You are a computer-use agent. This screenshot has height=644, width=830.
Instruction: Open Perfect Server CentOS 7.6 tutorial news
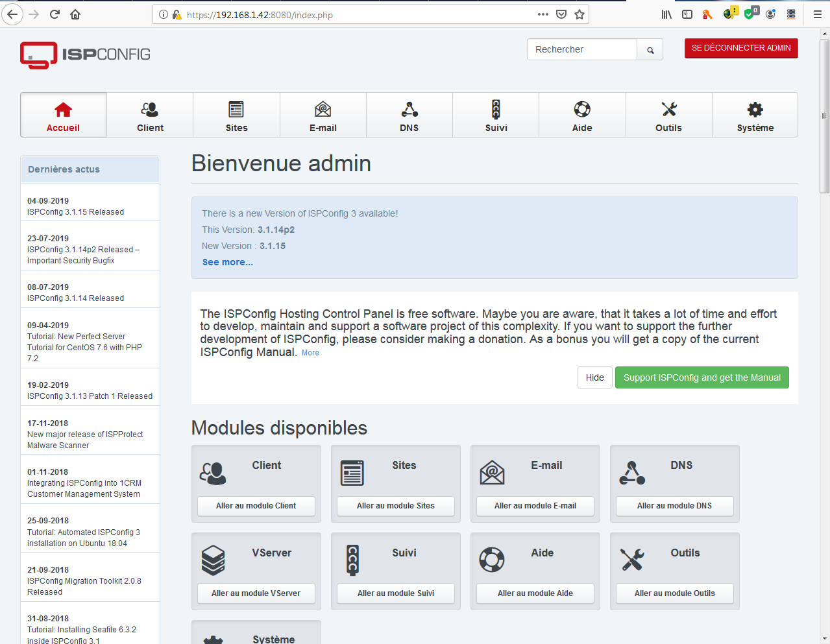click(84, 348)
